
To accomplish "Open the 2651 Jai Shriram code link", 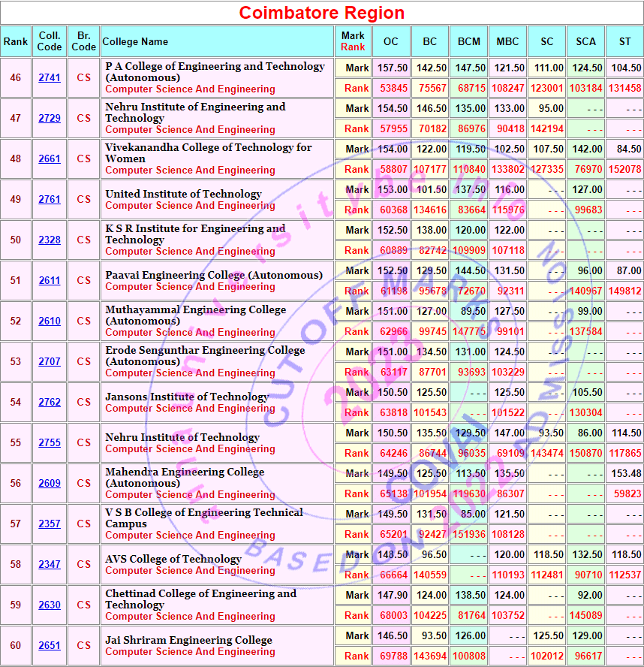I will coord(50,646).
